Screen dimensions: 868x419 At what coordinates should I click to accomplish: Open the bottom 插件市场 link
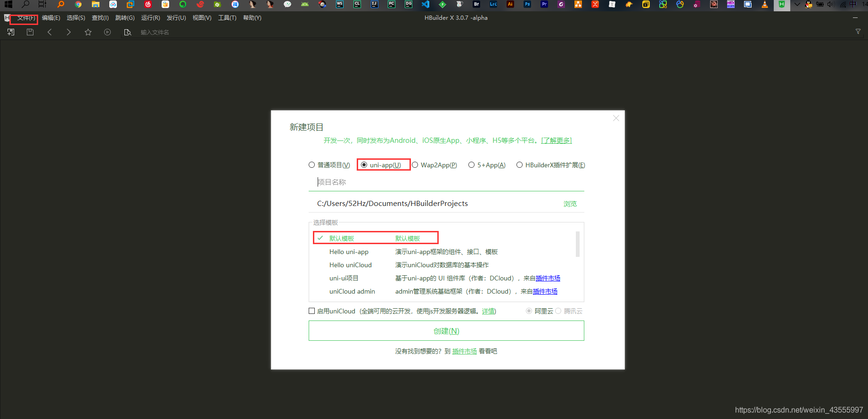pyautogui.click(x=465, y=351)
